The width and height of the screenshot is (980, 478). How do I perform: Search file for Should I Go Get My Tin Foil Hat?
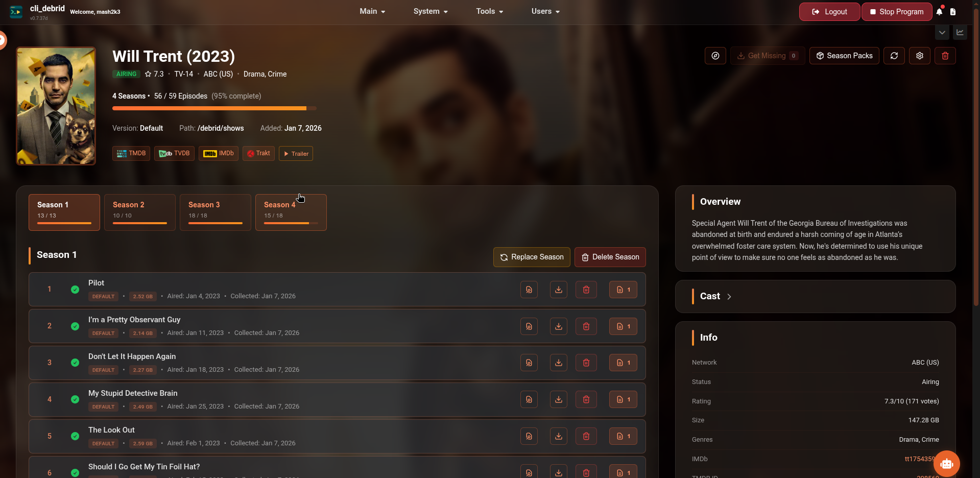pyautogui.click(x=529, y=472)
